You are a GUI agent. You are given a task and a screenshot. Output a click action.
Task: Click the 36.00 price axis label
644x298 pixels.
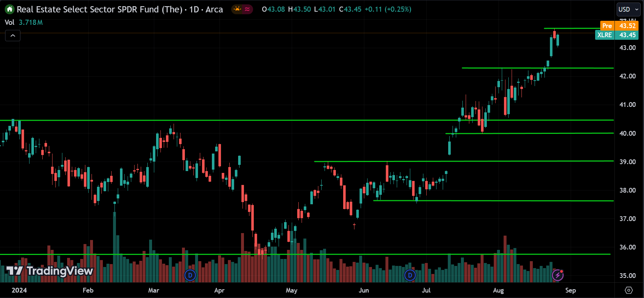click(628, 247)
